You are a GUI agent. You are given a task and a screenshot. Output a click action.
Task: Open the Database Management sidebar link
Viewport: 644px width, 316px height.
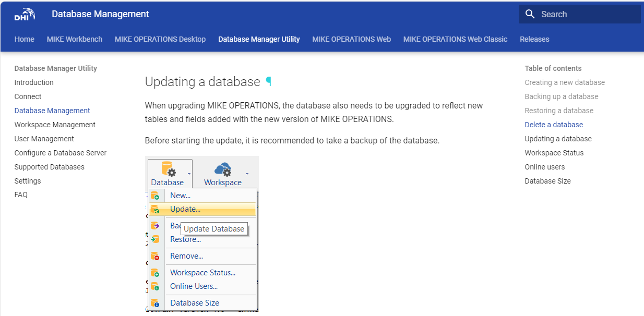(x=52, y=111)
